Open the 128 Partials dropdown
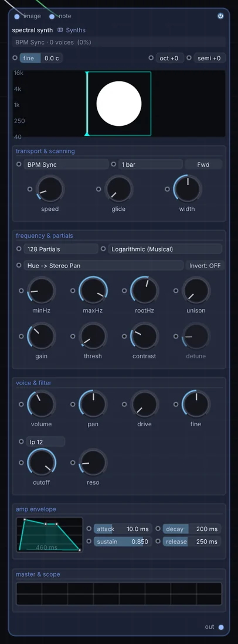This screenshot has width=238, height=644. point(61,249)
